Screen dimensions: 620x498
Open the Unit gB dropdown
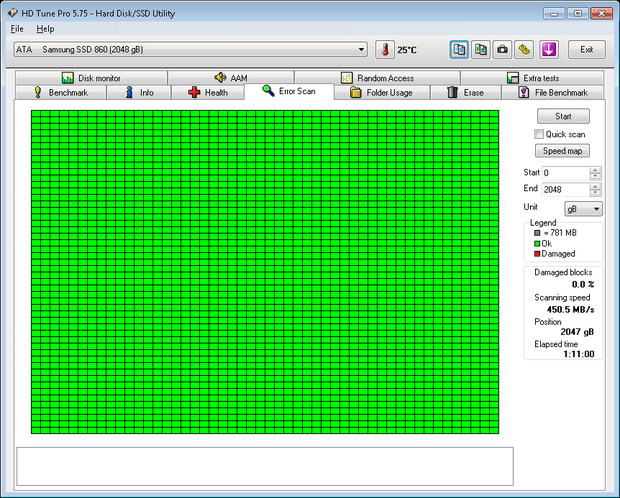point(583,208)
